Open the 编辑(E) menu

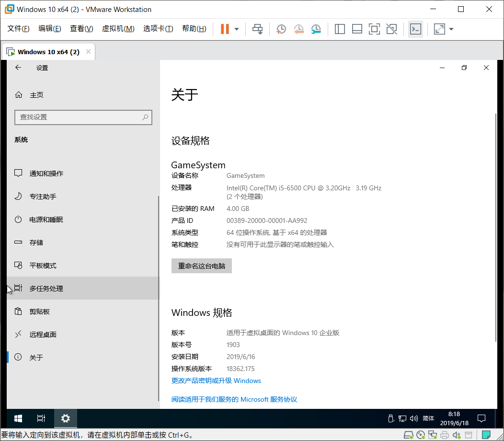(49, 29)
